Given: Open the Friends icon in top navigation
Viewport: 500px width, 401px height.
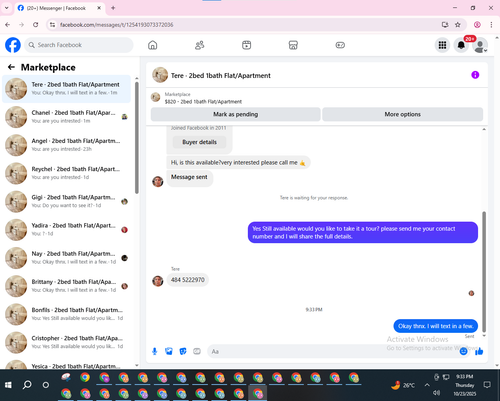Looking at the screenshot, I should [x=199, y=45].
